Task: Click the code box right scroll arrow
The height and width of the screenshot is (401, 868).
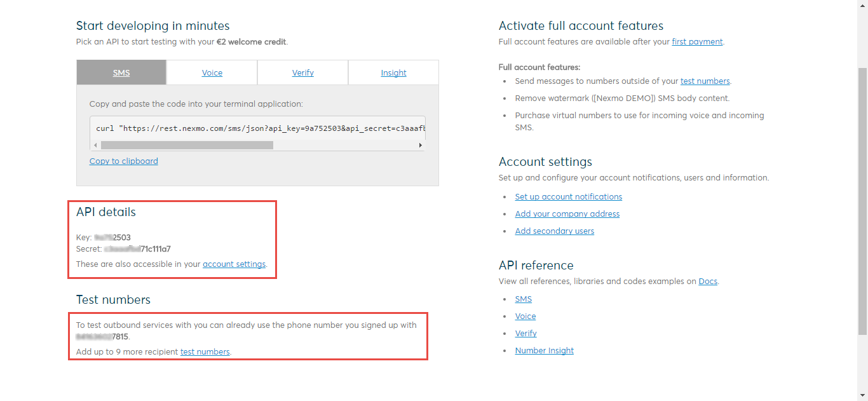Action: 420,145
